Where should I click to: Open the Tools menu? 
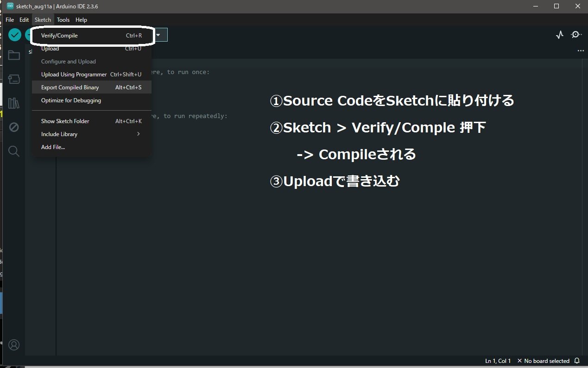tap(63, 20)
